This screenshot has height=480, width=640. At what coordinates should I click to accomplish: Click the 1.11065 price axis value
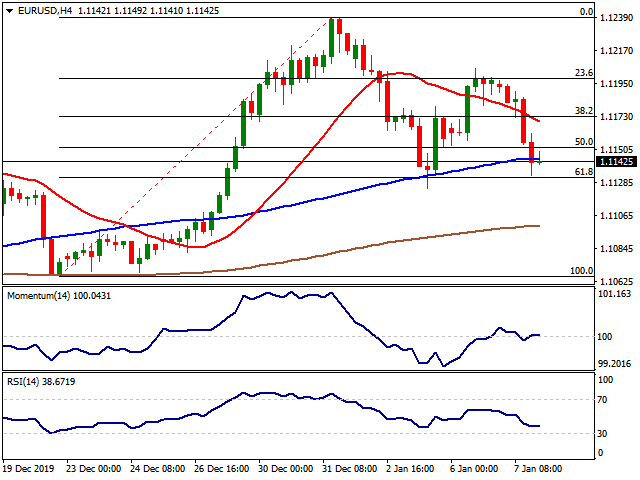click(x=616, y=216)
